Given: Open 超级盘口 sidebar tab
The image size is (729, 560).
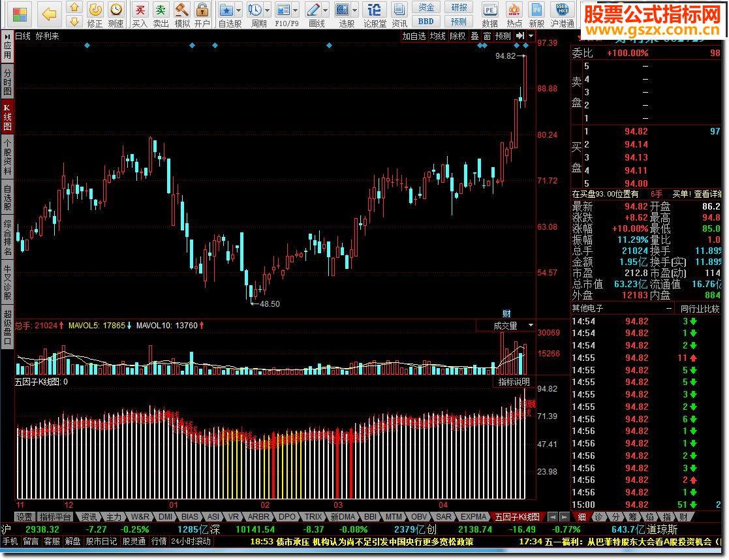Looking at the screenshot, I should point(7,328).
